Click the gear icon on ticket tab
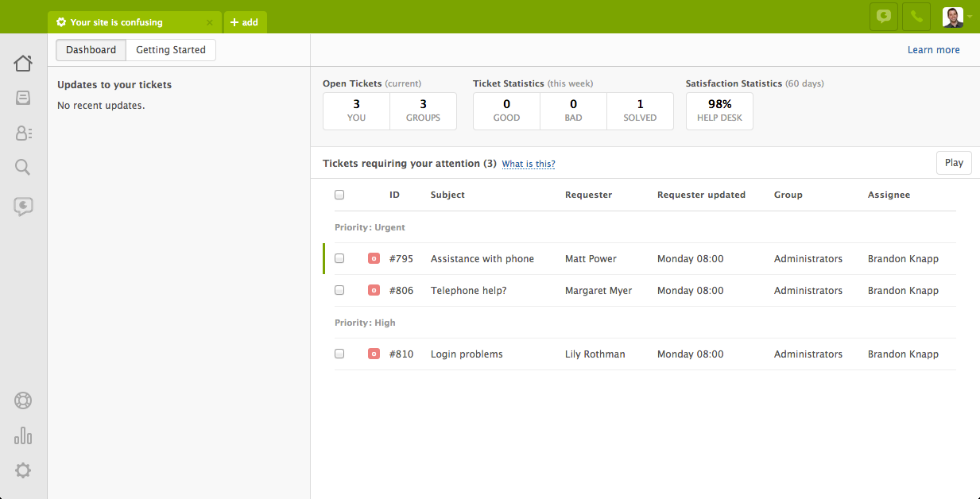Viewport: 980px width, 499px height. click(61, 22)
